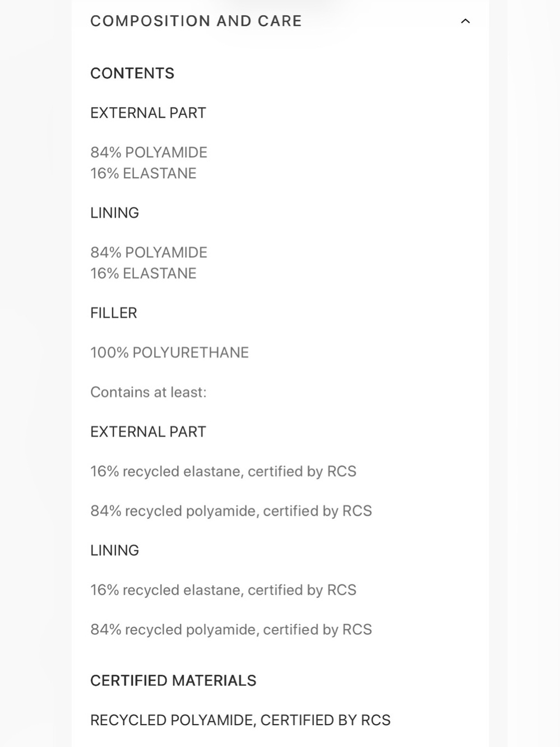The width and height of the screenshot is (560, 747).
Task: Click the second EXTERNAL PART label
Action: (148, 432)
